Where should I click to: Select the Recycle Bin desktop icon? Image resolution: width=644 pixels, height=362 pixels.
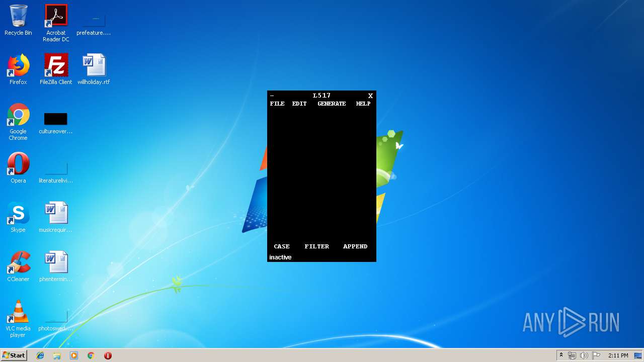coord(18,21)
